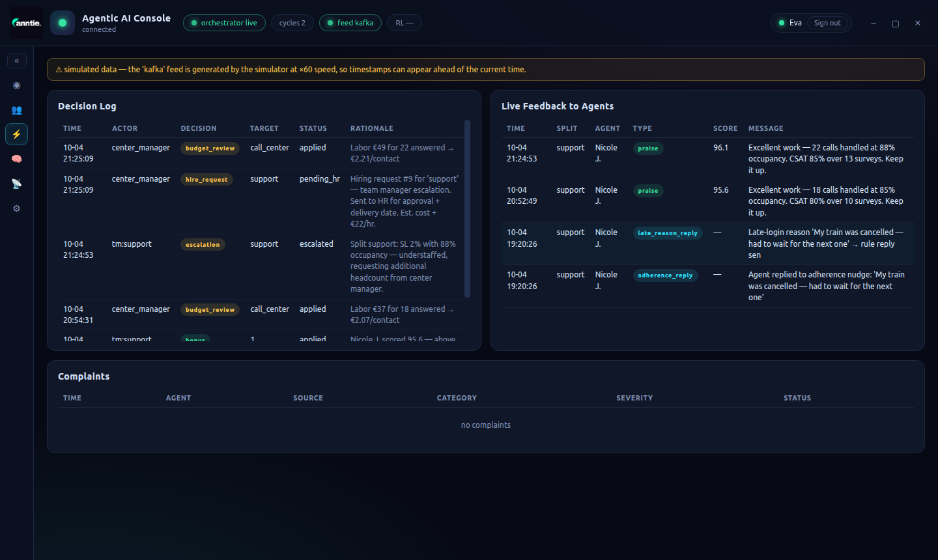Click the Sign out button
This screenshot has width=938, height=560.
coord(827,23)
